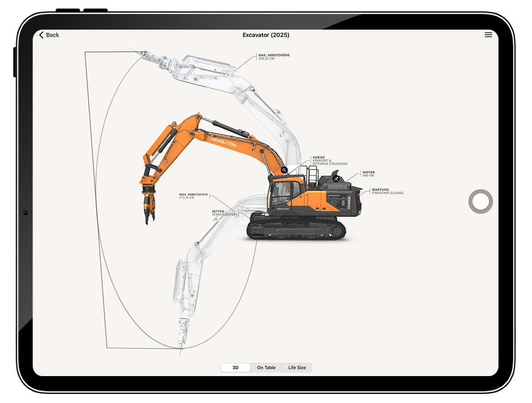Screen dimensions: 532x403
Task: Tap the excavator's track undercarriage
Action: [x=294, y=228]
